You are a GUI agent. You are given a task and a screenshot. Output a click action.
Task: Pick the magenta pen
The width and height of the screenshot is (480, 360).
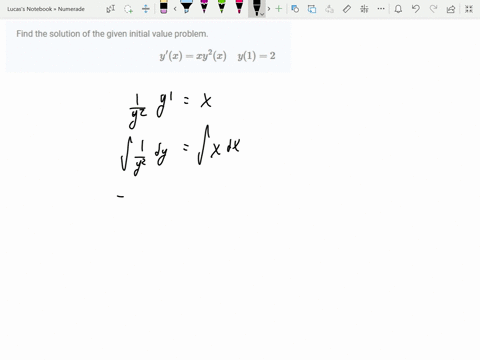[204, 7]
